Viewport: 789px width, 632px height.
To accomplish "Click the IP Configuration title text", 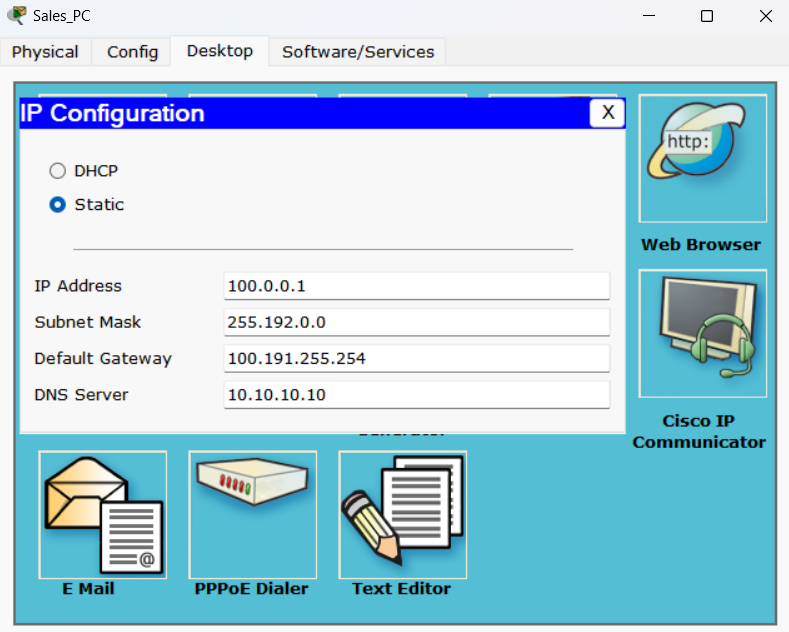I will pos(112,113).
